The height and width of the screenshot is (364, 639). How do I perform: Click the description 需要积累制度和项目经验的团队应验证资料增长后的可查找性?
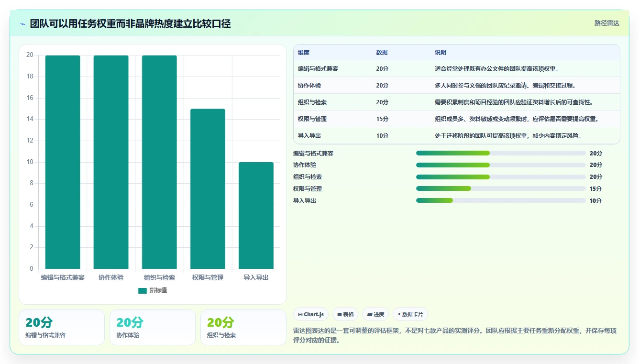click(x=514, y=102)
